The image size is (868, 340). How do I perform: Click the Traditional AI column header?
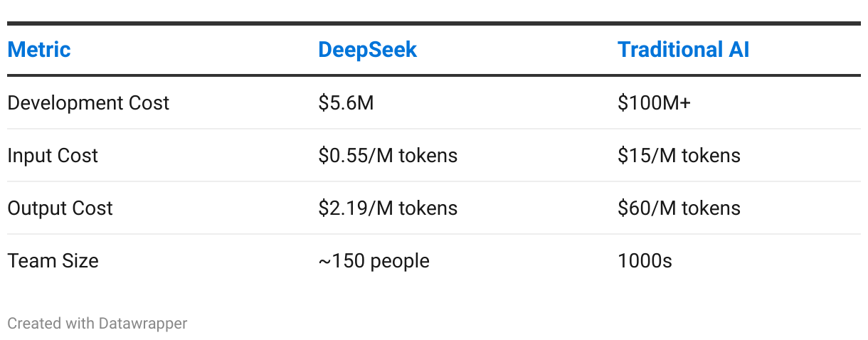tap(684, 50)
